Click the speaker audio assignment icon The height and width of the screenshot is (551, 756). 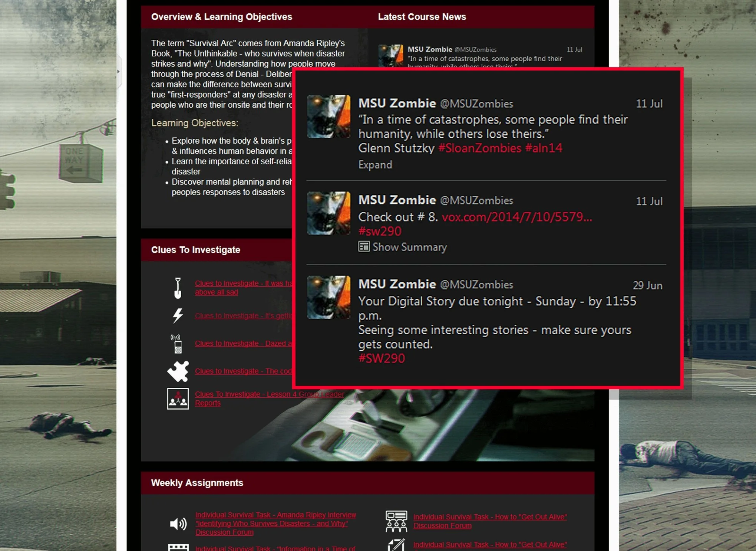tap(178, 524)
